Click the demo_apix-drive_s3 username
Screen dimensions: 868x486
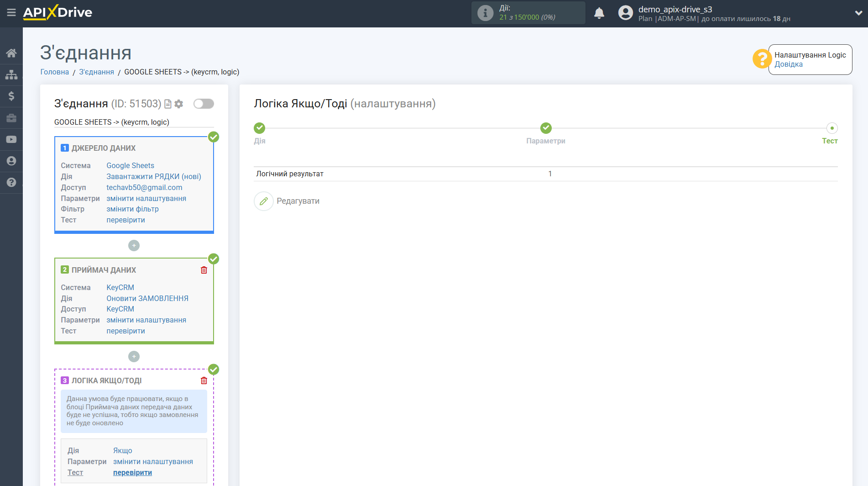[675, 9]
